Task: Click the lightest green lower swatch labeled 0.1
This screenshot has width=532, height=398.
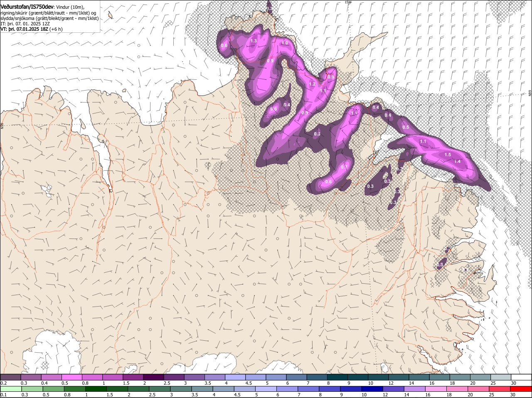Action: (11, 389)
